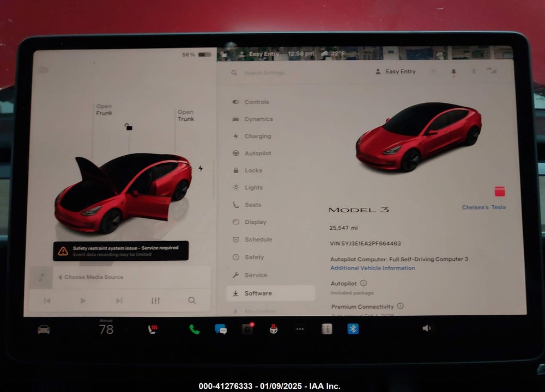Tap the volume speaker icon
This screenshot has height=392, width=545.
(x=427, y=328)
